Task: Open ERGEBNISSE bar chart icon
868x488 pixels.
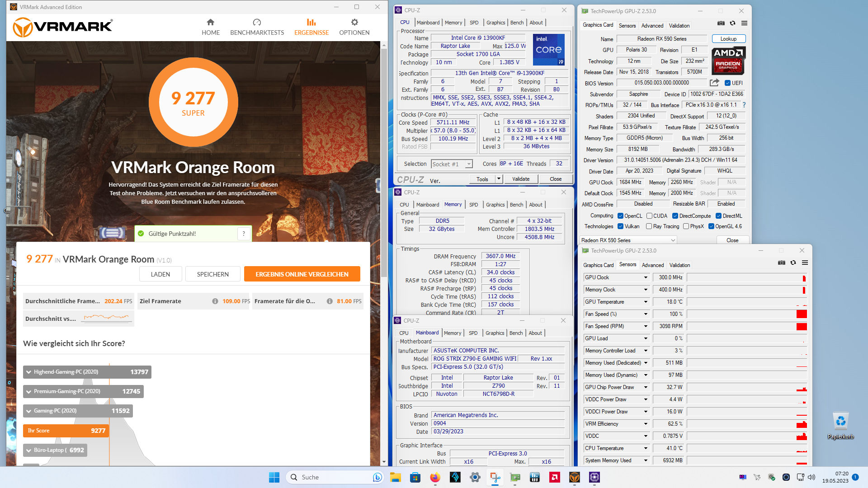Action: point(311,22)
